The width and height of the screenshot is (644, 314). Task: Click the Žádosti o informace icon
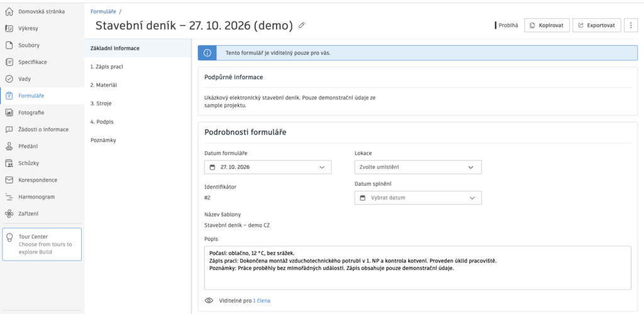tap(9, 129)
